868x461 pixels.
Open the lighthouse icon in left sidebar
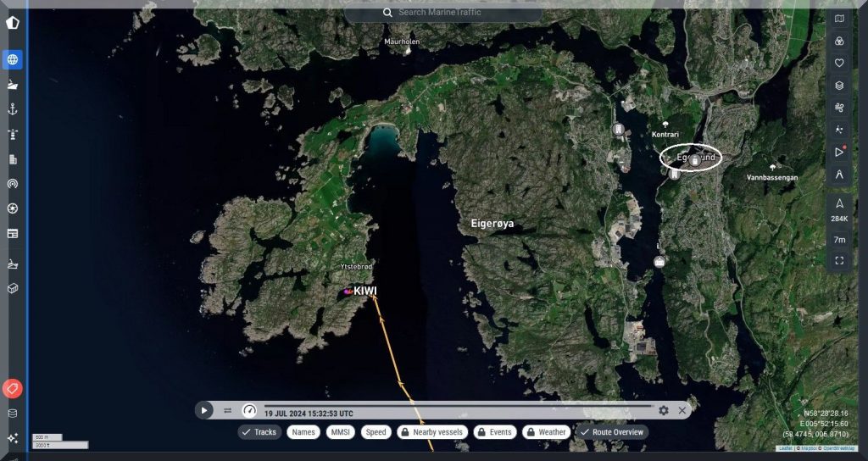13,134
